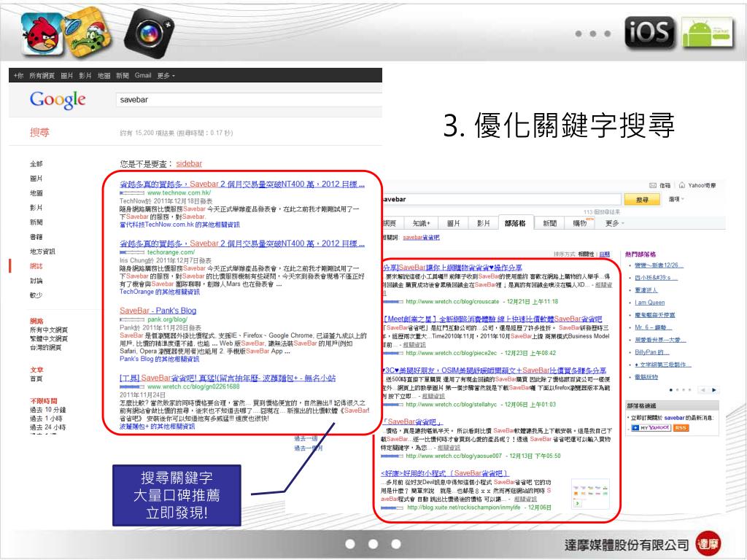Click the iOS badge icon

coord(649,32)
